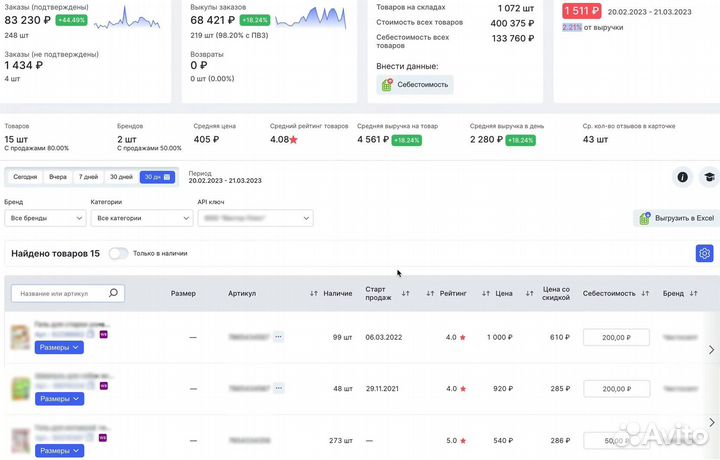Sort by Наличие column arrows
720x460 pixels.
(315, 294)
